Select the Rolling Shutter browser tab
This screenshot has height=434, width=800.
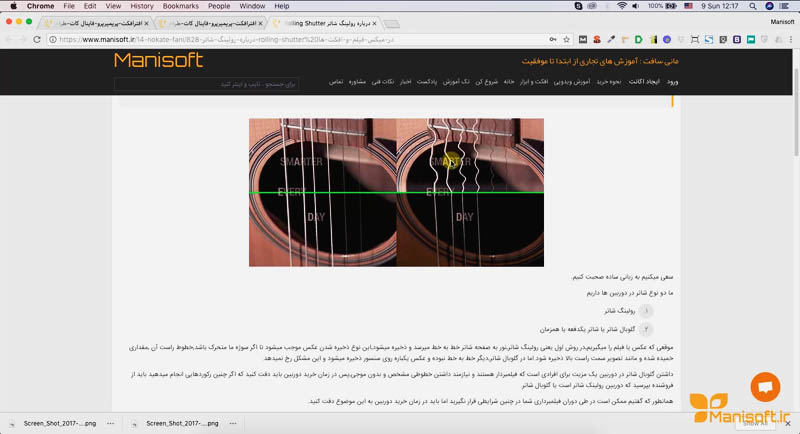coord(324,23)
